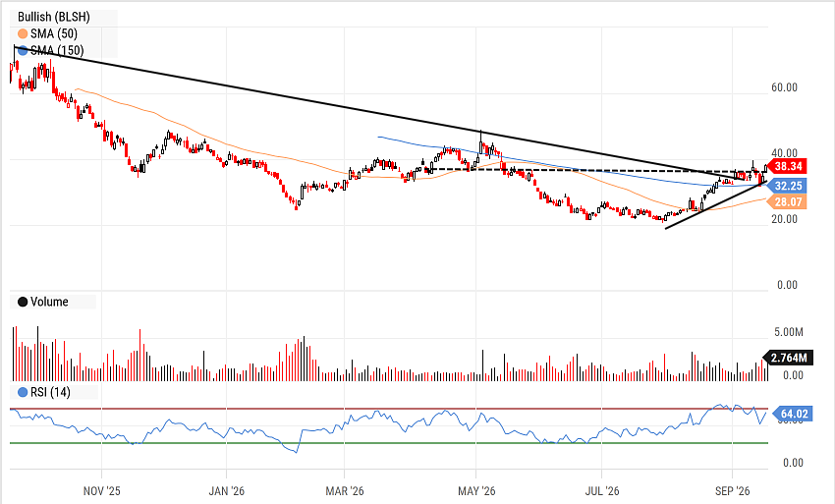Click the JUL '26 date axis label
The height and width of the screenshot is (504, 835).
pyautogui.click(x=602, y=490)
